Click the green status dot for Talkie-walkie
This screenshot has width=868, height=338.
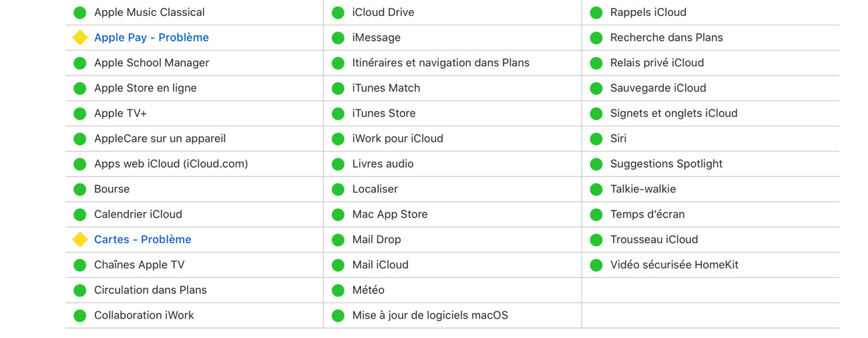point(596,190)
